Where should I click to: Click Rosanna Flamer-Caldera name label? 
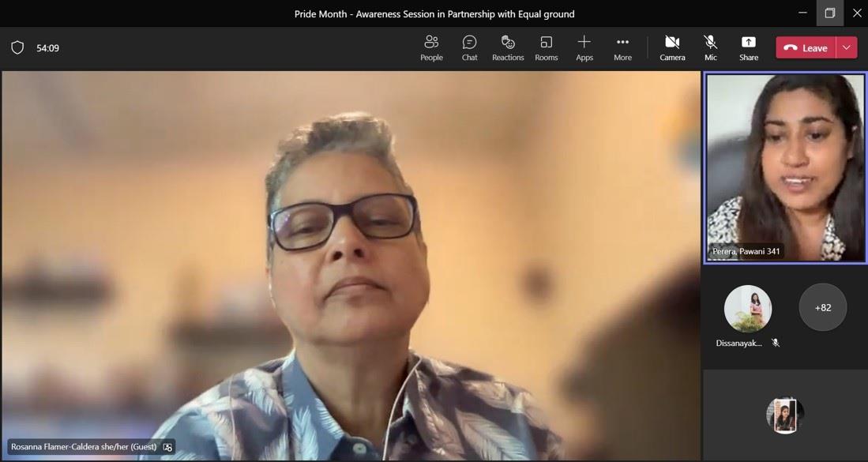(84, 447)
